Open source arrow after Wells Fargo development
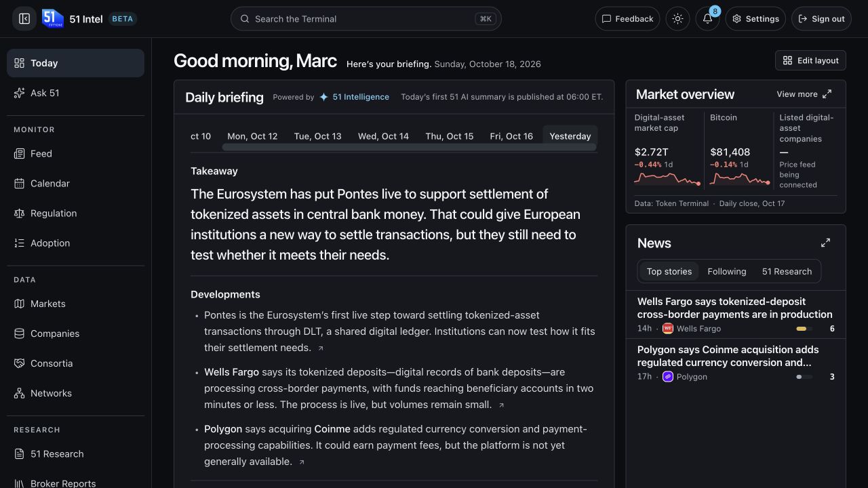 [501, 405]
